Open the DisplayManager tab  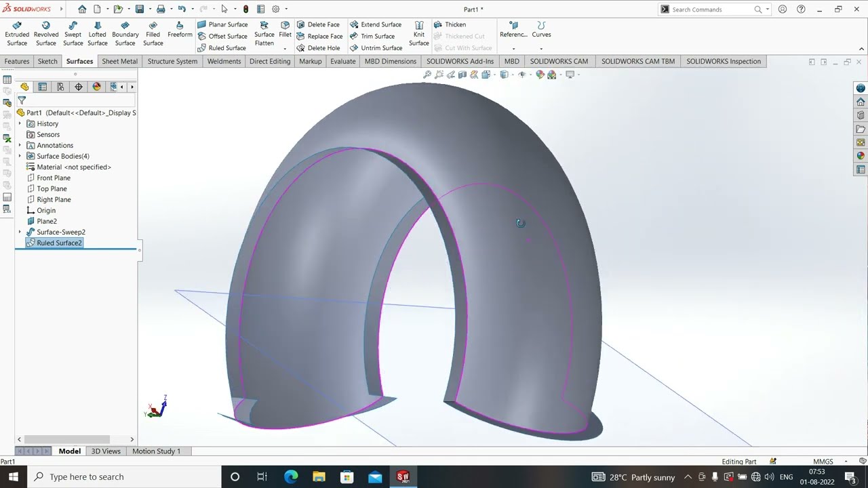(97, 87)
